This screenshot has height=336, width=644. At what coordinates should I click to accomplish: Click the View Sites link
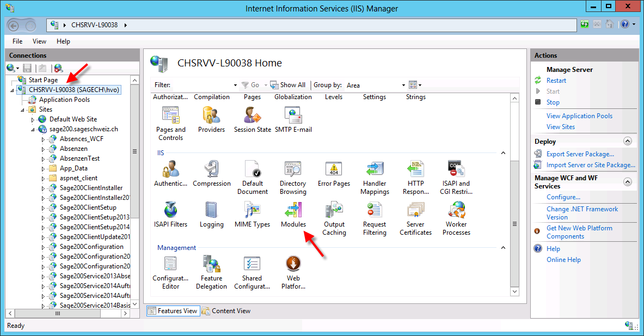pos(561,127)
